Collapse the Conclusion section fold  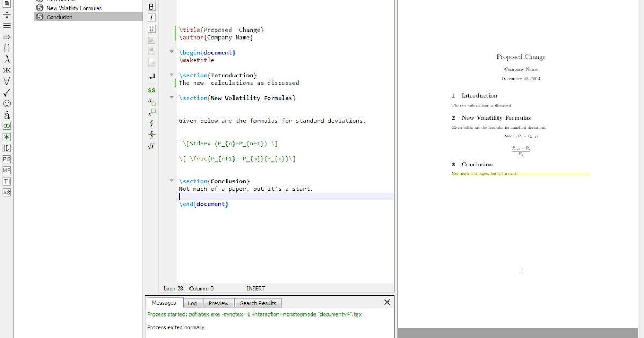click(x=171, y=181)
